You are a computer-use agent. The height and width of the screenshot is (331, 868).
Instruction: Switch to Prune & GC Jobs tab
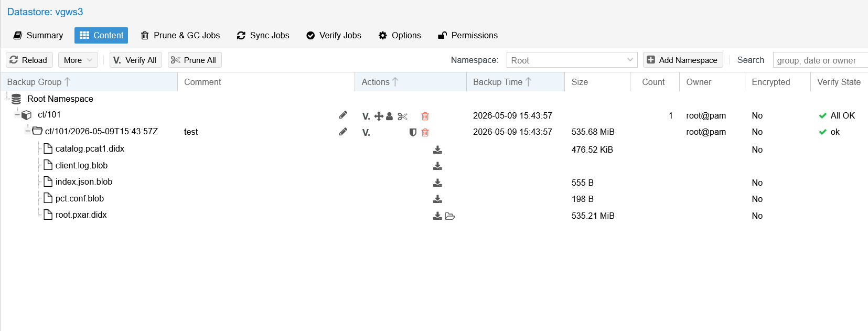point(180,35)
